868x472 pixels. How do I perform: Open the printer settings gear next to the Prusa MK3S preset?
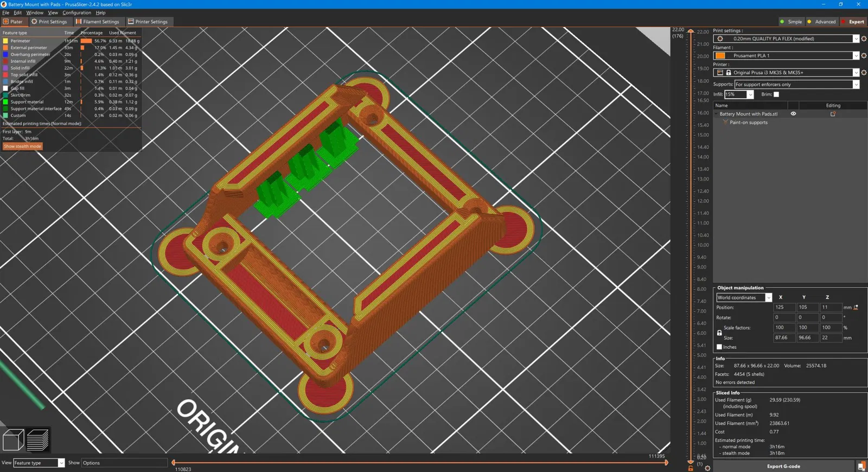[x=864, y=72]
